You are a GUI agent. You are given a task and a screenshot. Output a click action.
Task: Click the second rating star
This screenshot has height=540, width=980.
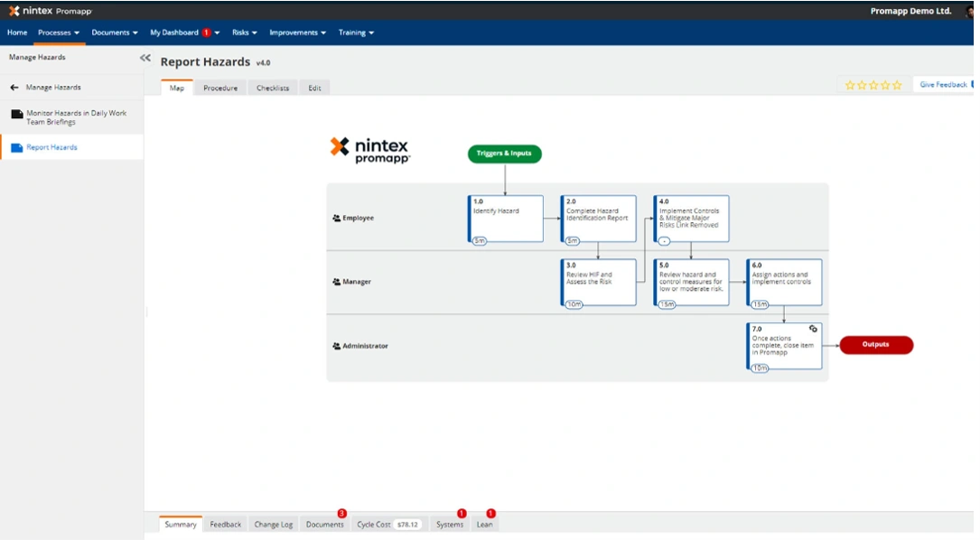(862, 85)
